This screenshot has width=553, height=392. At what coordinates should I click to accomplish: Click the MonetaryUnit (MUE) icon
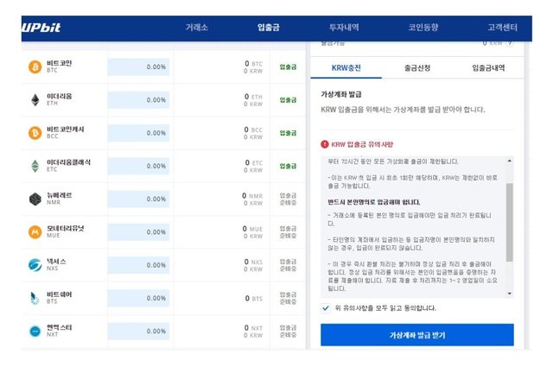point(35,231)
